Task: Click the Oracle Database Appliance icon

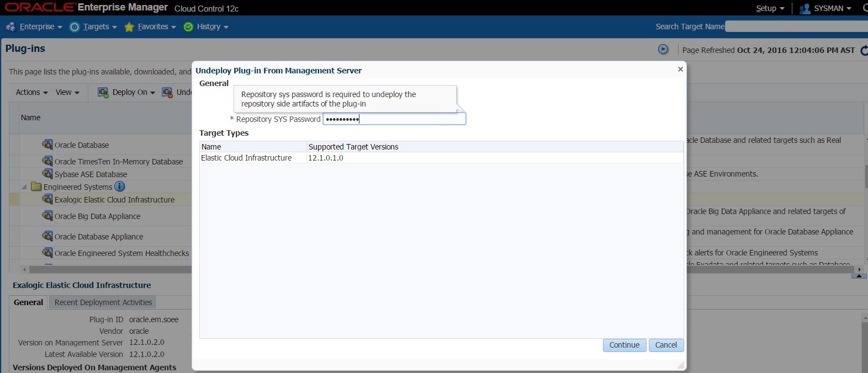Action: tap(47, 236)
